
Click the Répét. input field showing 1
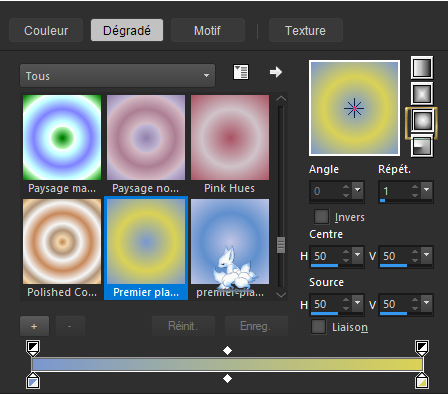tap(395, 191)
